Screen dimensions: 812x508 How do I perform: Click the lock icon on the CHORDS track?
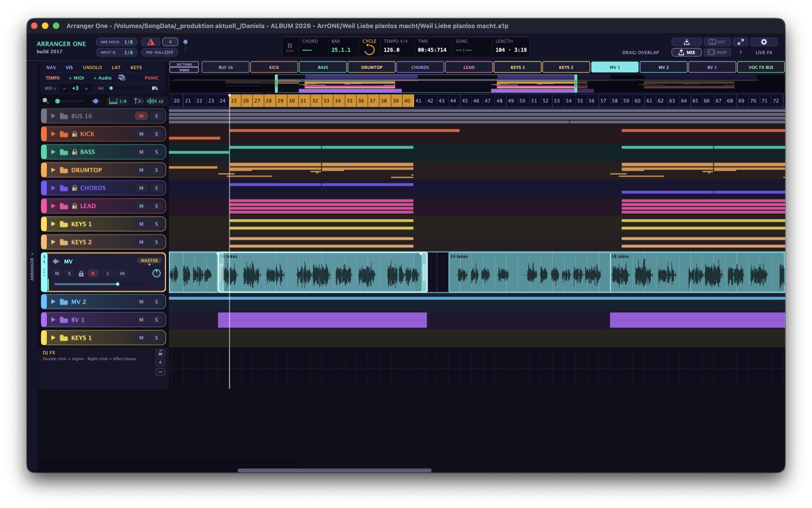click(75, 188)
